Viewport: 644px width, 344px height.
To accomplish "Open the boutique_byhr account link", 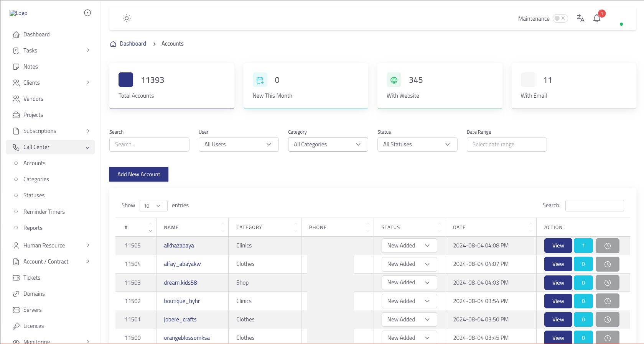I will pyautogui.click(x=182, y=301).
